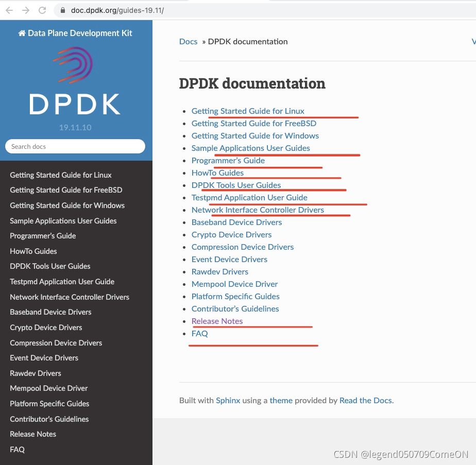Open sidebar Event Device Drivers

point(44,358)
